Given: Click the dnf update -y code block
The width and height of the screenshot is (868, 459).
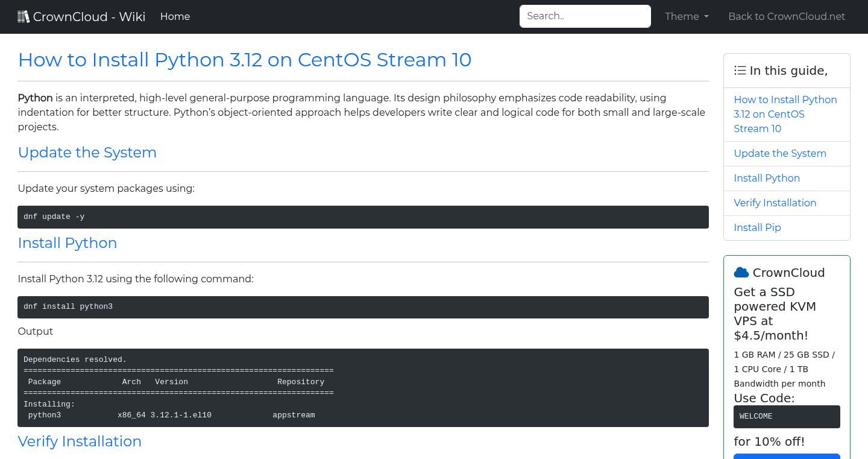Looking at the screenshot, I should [x=363, y=217].
